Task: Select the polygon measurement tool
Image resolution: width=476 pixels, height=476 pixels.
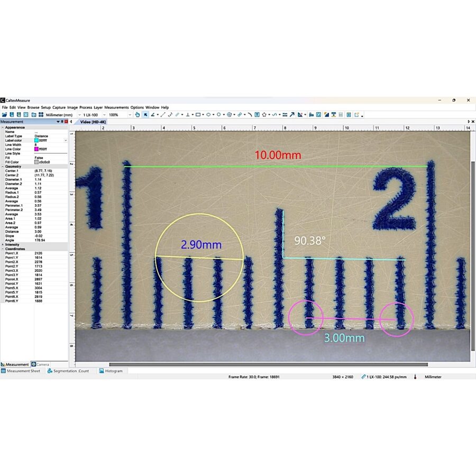Action: click(264, 115)
